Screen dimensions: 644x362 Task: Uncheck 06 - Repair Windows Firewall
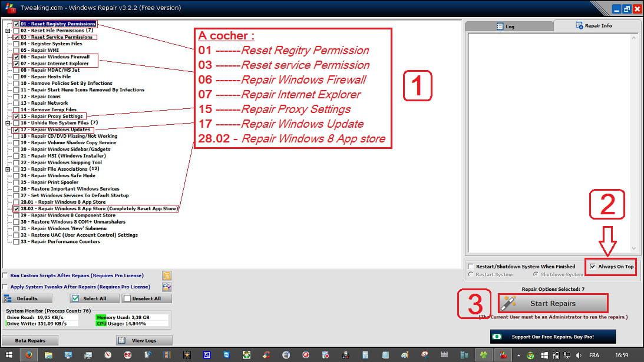click(x=16, y=57)
